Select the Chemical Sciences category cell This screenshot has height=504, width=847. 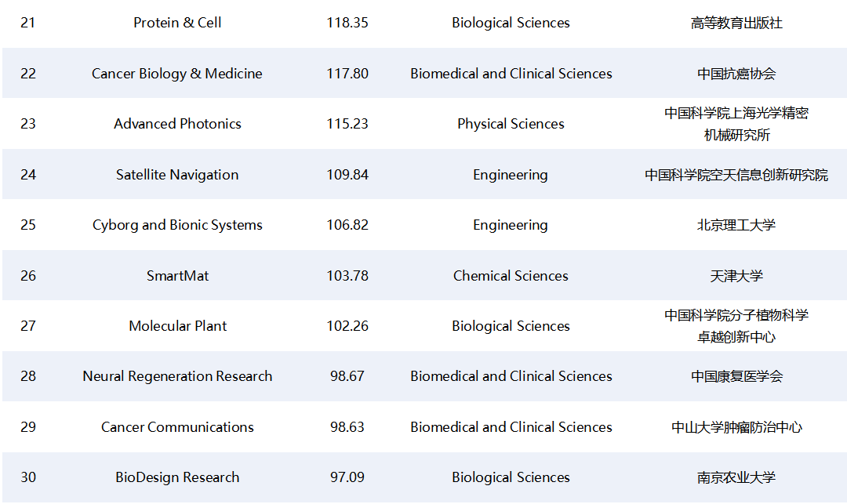click(511, 276)
